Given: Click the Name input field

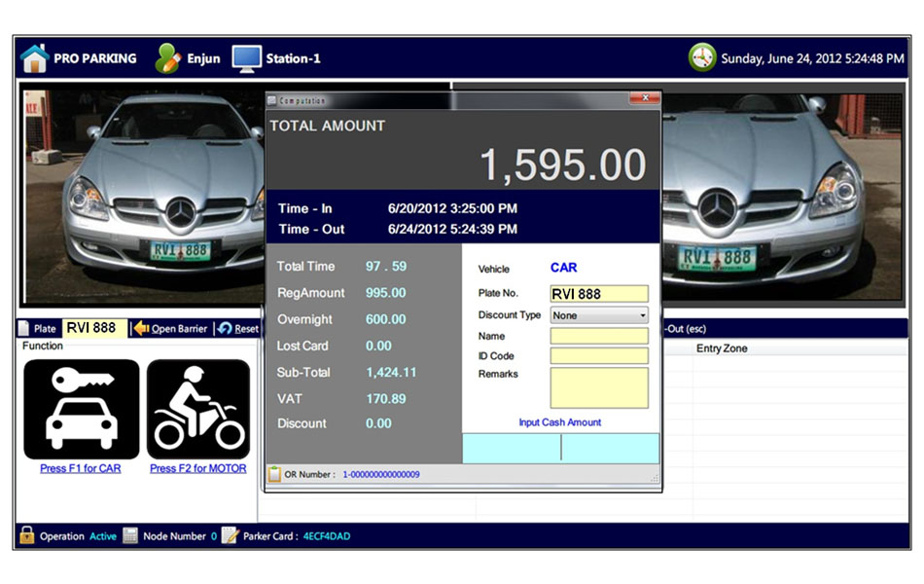Looking at the screenshot, I should pyautogui.click(x=599, y=336).
